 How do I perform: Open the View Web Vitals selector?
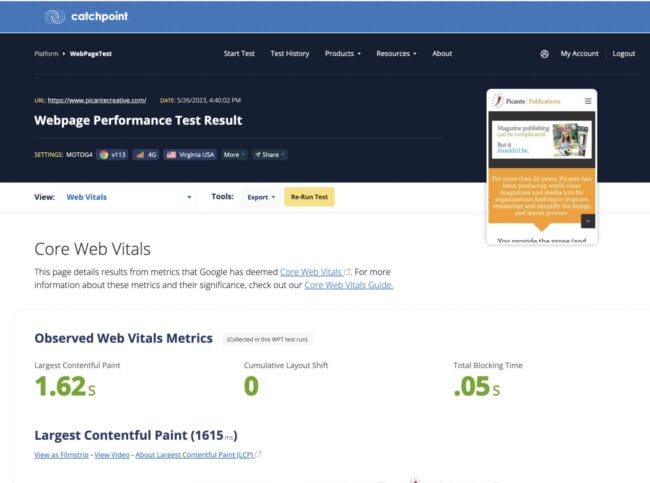pyautogui.click(x=128, y=197)
